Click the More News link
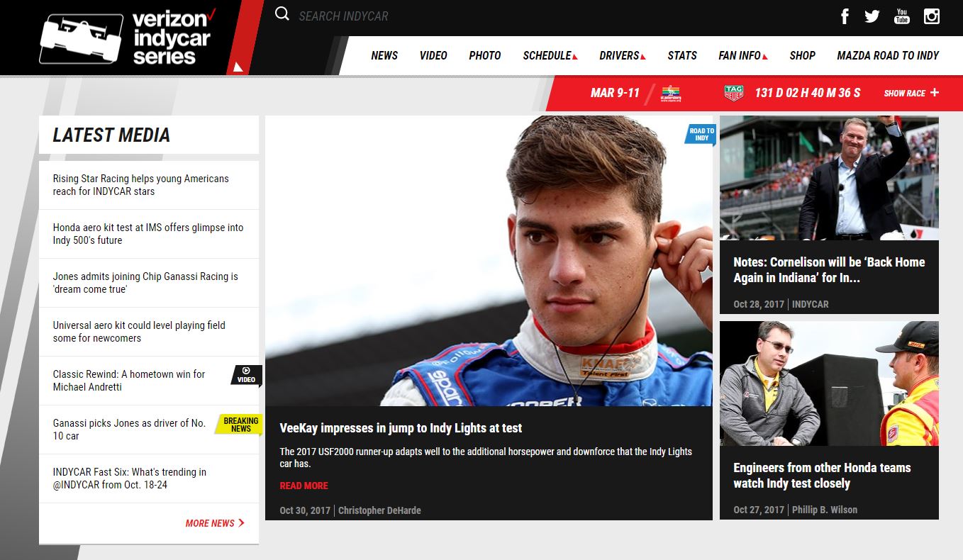Image resolution: width=963 pixels, height=560 pixels. pos(215,523)
